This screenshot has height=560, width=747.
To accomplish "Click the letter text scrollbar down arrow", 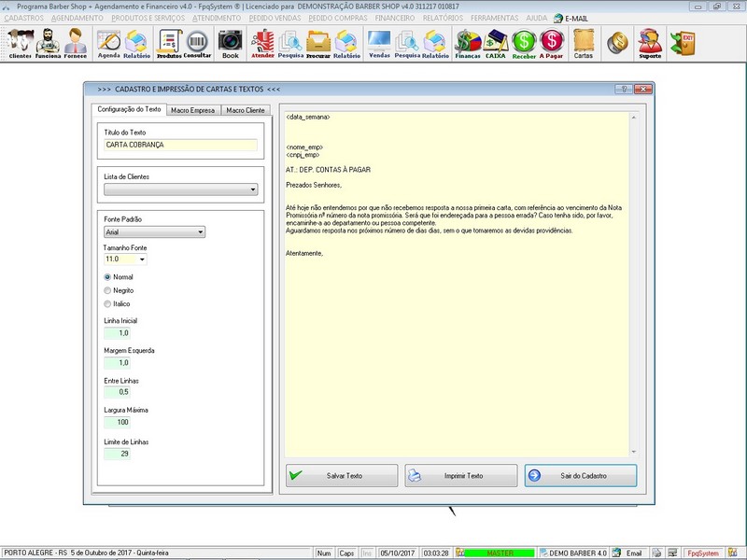I will (x=634, y=452).
